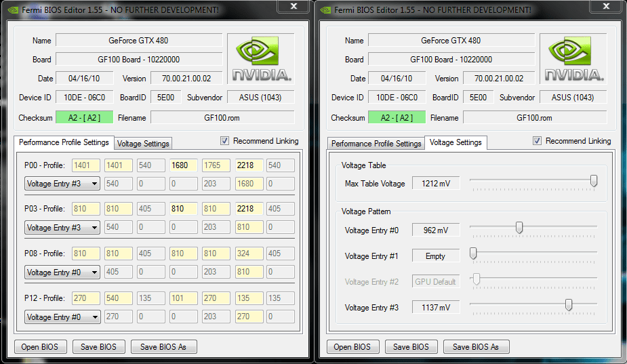Image resolution: width=627 pixels, height=364 pixels.
Task: Click right window title bar app icon
Action: click(x=325, y=10)
